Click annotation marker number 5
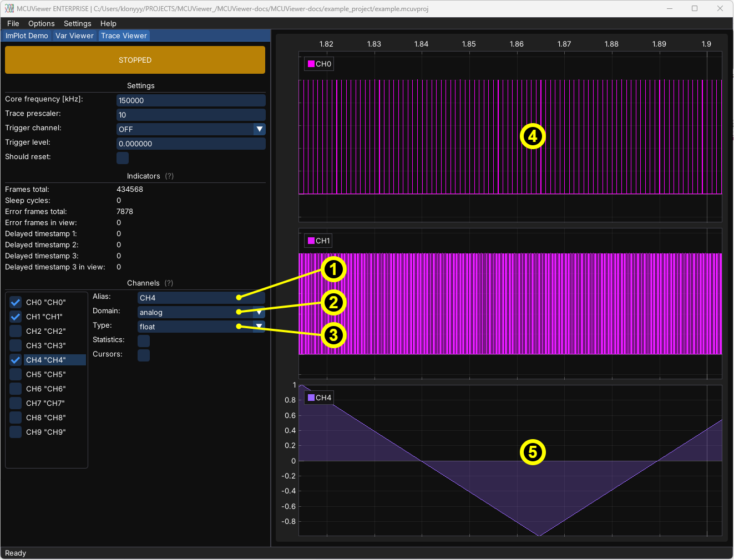Viewport: 734px width, 560px height. 533,452
